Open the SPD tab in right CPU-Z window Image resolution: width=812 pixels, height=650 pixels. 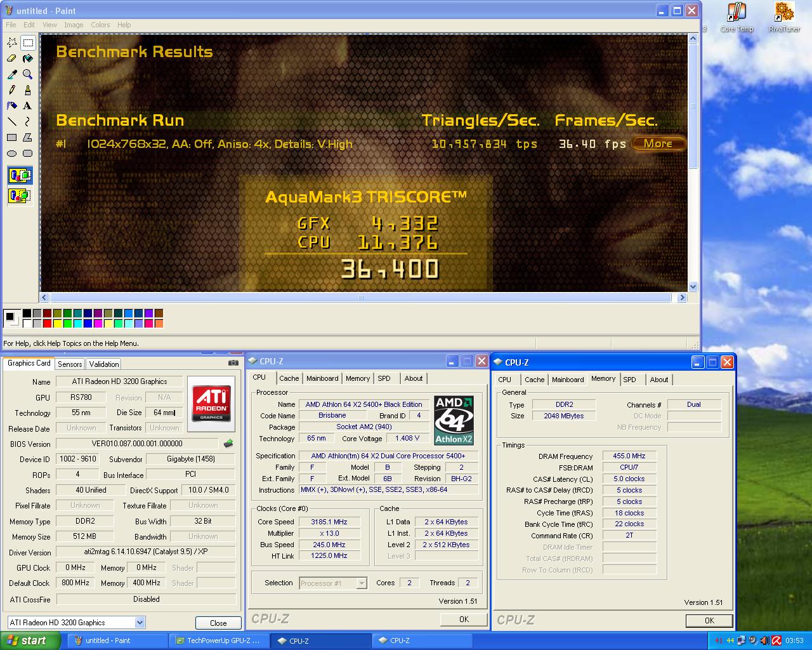pyautogui.click(x=629, y=380)
